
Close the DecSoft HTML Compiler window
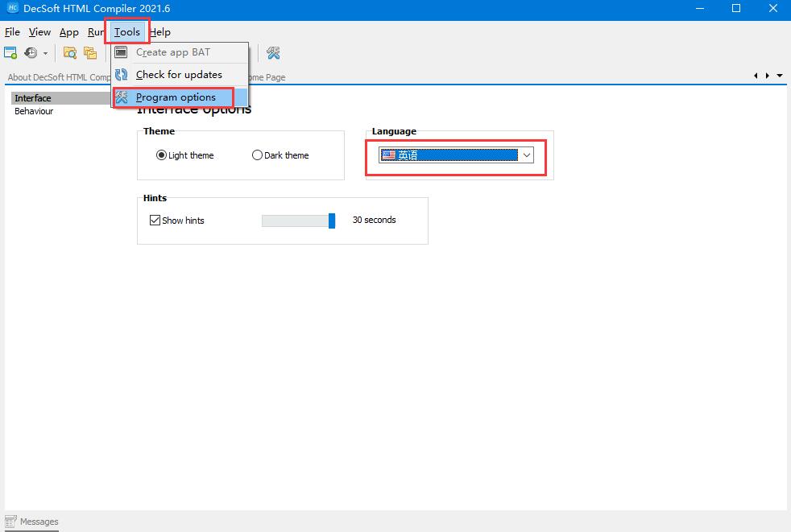point(772,9)
